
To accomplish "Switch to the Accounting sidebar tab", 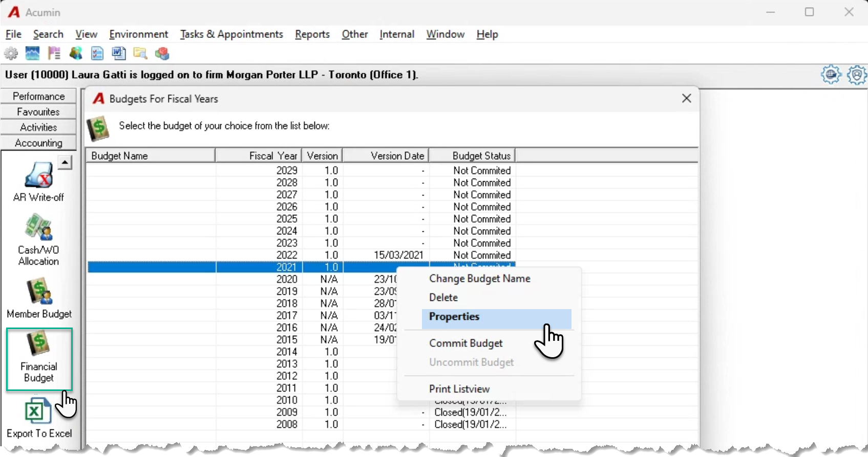I will click(39, 143).
